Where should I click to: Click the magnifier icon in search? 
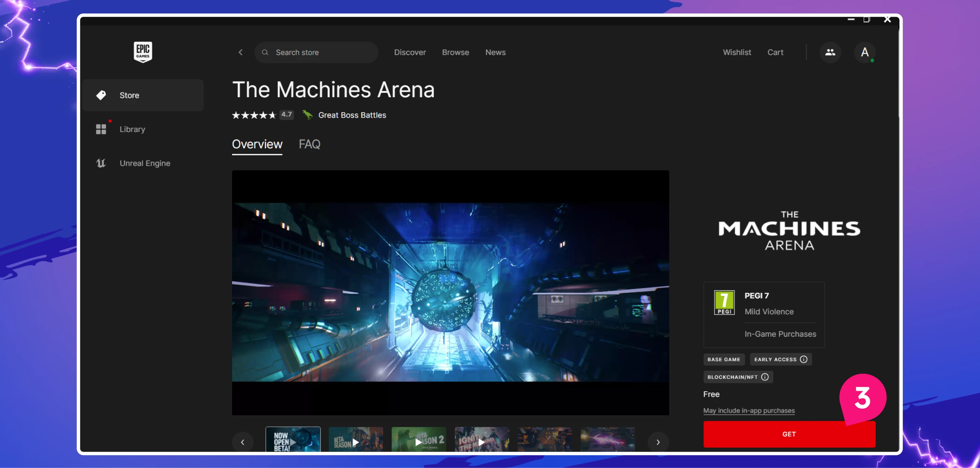click(265, 52)
